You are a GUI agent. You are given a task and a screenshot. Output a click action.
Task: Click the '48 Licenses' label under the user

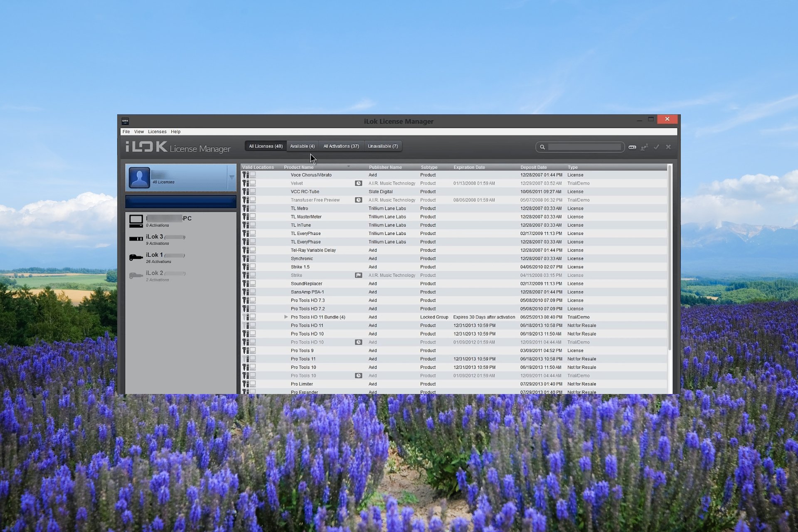pyautogui.click(x=163, y=182)
